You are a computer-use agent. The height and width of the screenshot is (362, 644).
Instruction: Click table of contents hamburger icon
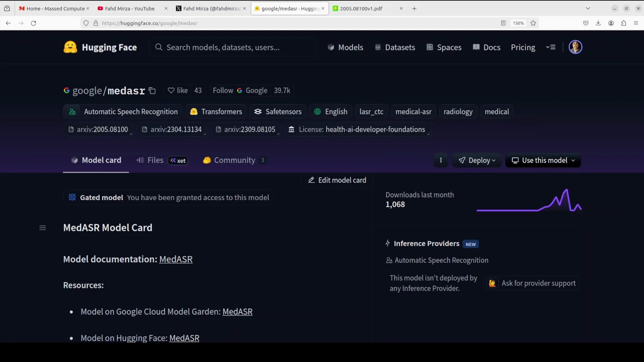pyautogui.click(x=43, y=228)
